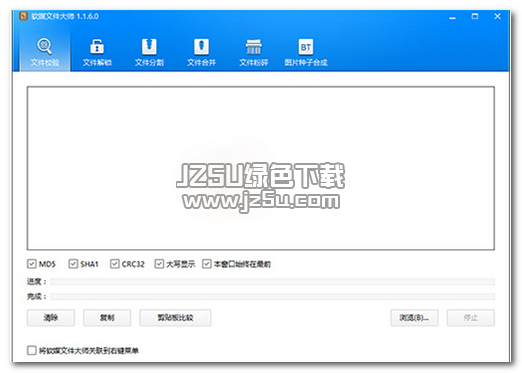Screen dimensions: 522x373
Task: Toggle 本窗口始终在最前 always-on-top checkbox
Action: [x=207, y=264]
